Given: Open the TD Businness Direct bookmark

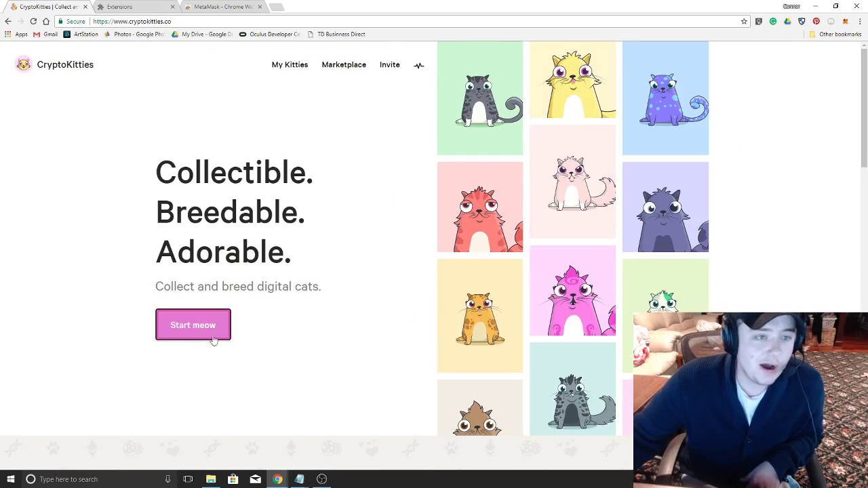Looking at the screenshot, I should pos(336,34).
